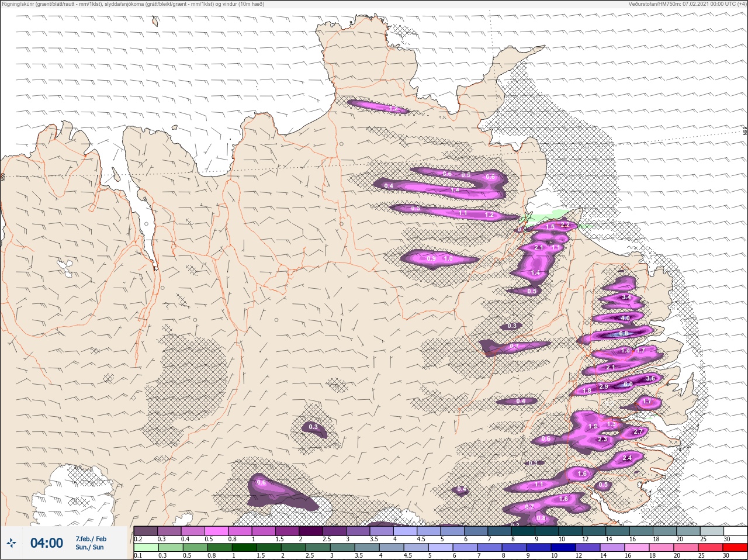The image size is (748, 560).
Task: Click the 04:00 forecast time label
Action: [47, 543]
